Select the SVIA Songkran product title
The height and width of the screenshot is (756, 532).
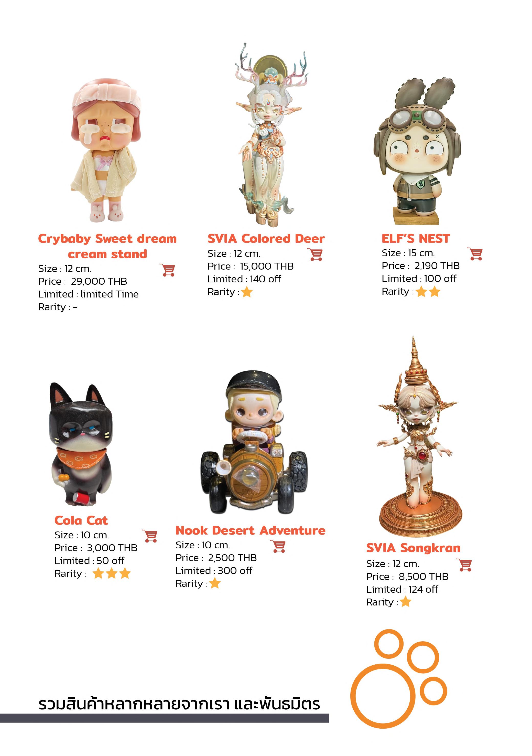(413, 548)
